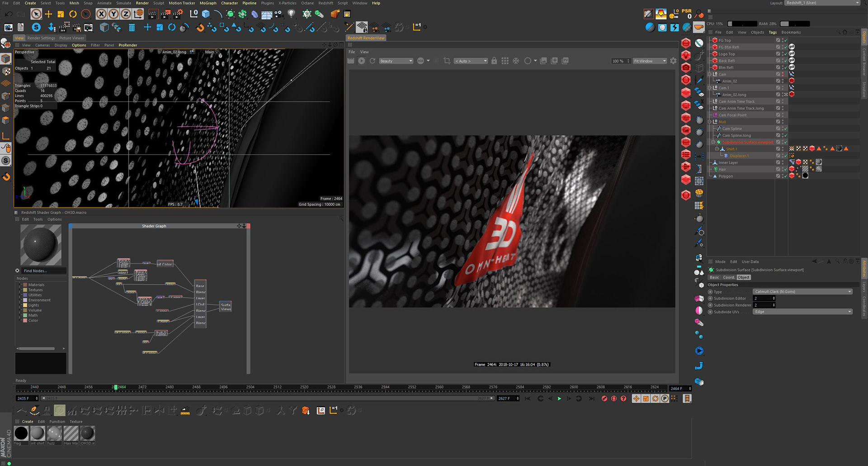Click frame 2496 on the timeline ruler
Viewport: 868px width, 466px height.
223,388
